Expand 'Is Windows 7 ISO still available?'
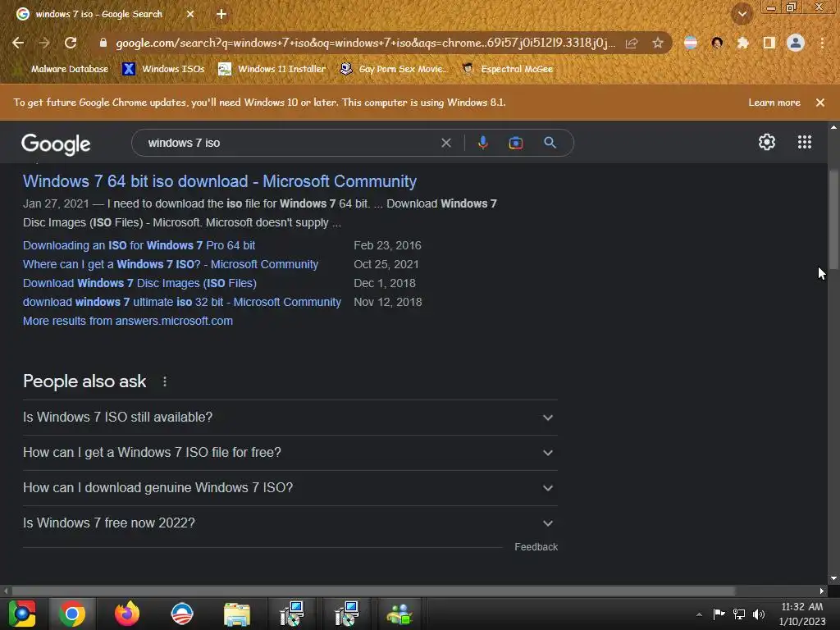The image size is (840, 630). coord(290,418)
